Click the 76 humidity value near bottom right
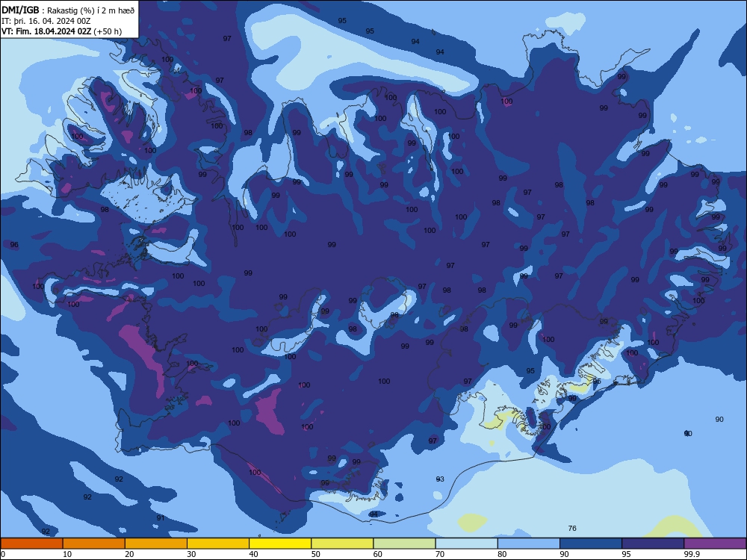 point(572,528)
